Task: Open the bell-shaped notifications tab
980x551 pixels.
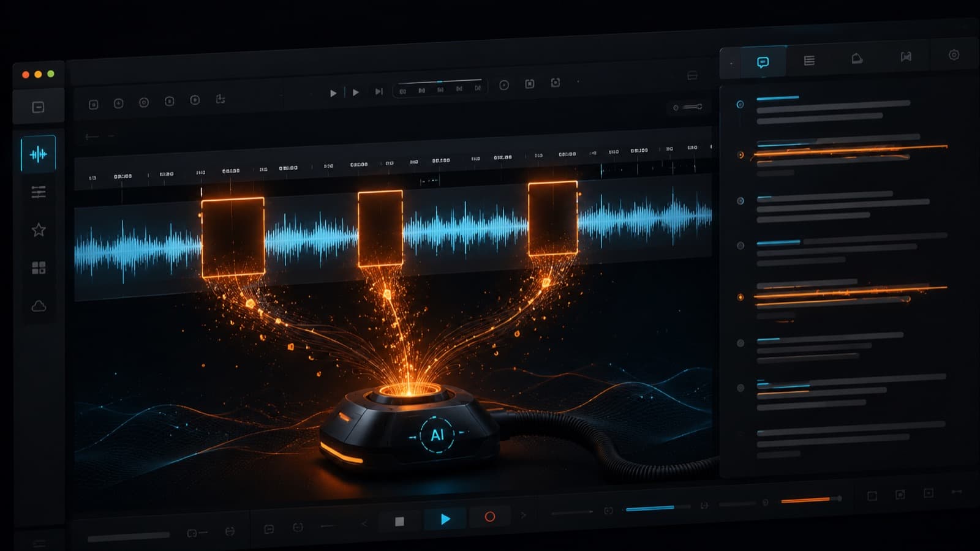Action: (857, 58)
